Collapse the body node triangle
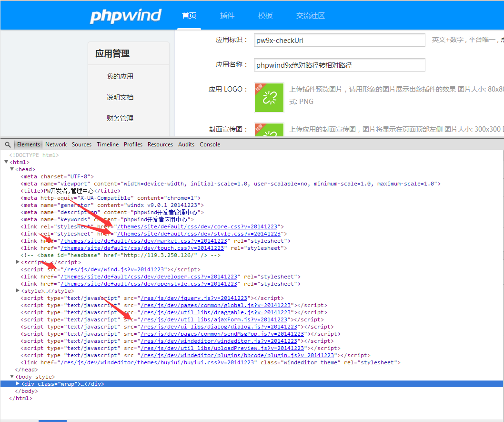Screen dimensions: 504x422 (12, 376)
